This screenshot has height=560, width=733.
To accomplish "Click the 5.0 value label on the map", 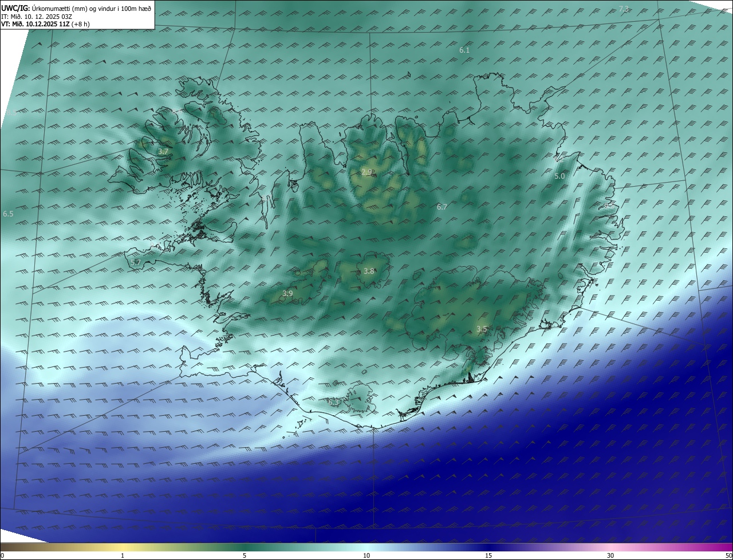I will point(559,176).
